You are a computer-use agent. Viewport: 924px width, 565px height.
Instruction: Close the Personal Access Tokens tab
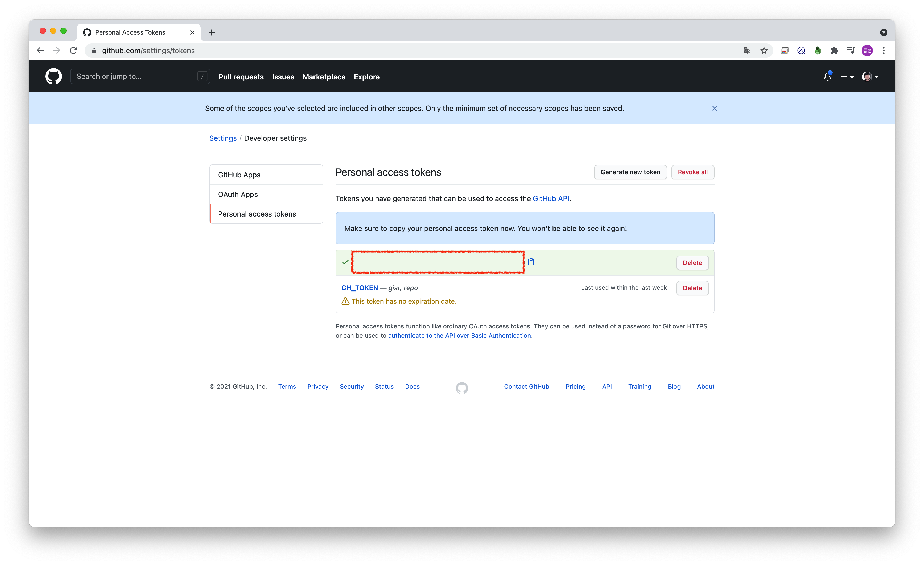[x=192, y=33]
